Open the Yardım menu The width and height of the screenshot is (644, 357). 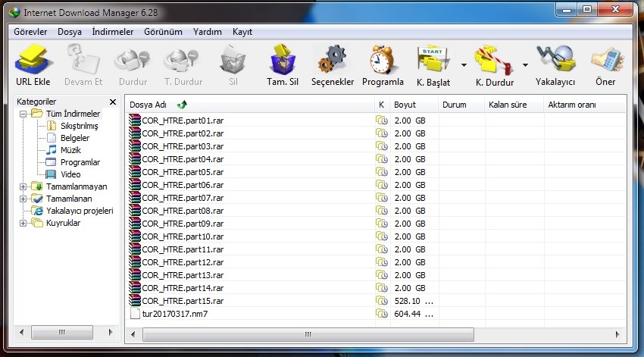click(x=208, y=32)
